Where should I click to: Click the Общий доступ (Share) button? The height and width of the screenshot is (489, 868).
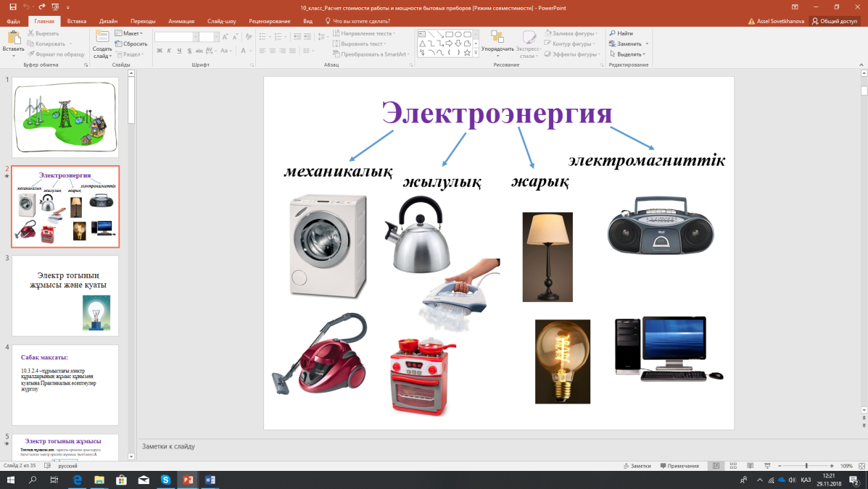[834, 21]
